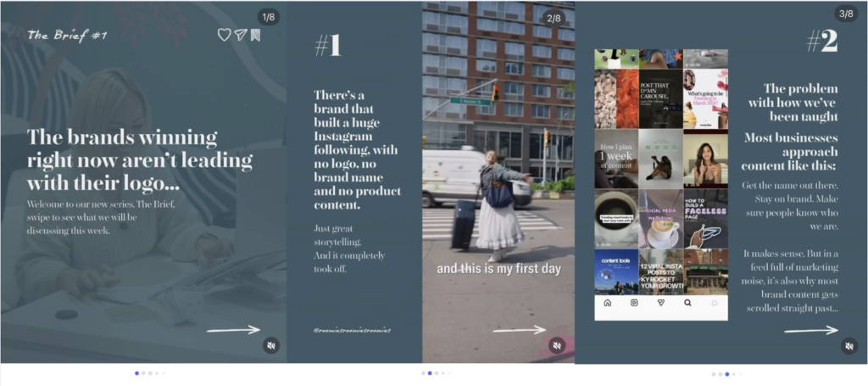Click the reels icon in feed mockup
The width and height of the screenshot is (868, 386).
634,302
